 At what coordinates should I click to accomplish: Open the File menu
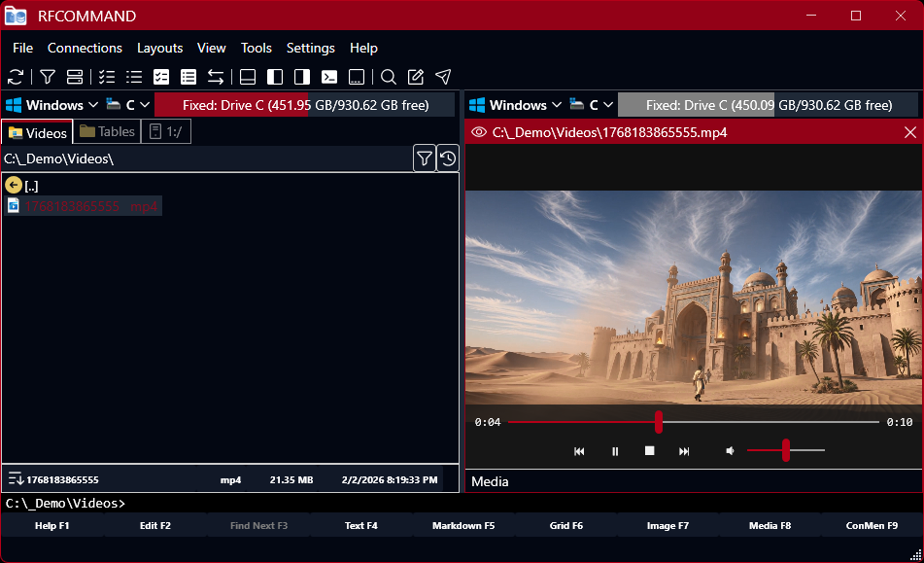click(23, 48)
